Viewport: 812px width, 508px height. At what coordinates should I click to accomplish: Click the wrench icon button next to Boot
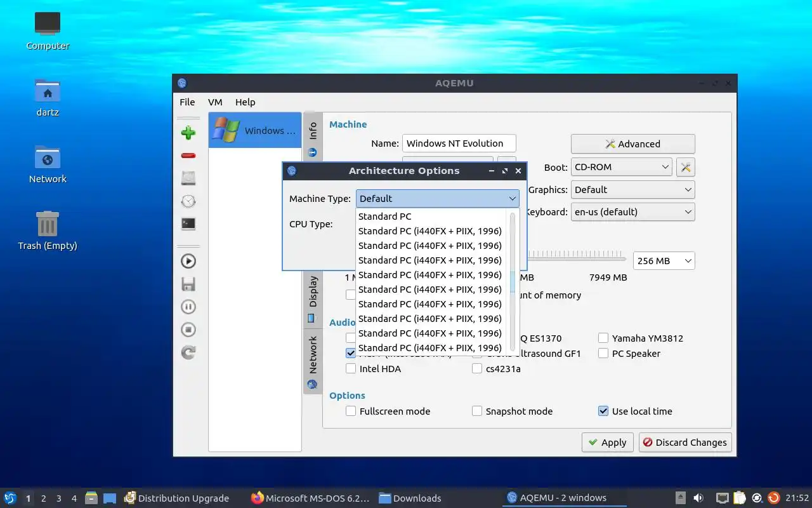(685, 167)
